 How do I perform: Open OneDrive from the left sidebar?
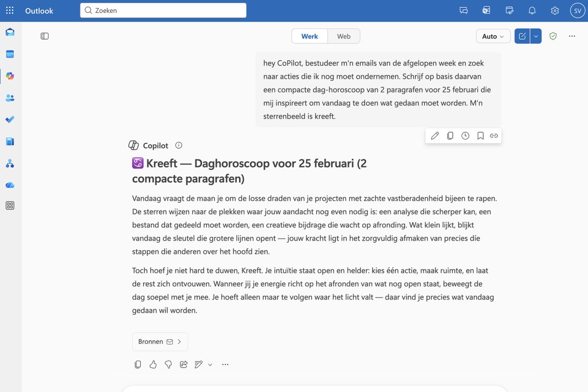pos(10,184)
